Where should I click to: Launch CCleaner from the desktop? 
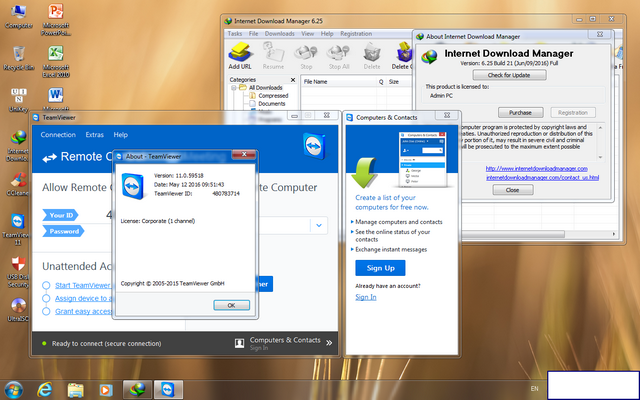click(x=18, y=184)
